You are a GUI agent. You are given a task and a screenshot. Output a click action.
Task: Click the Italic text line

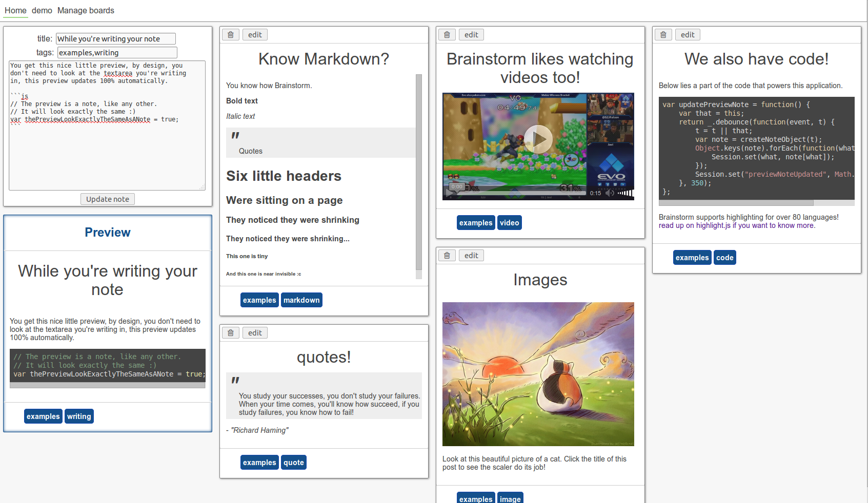pyautogui.click(x=240, y=116)
